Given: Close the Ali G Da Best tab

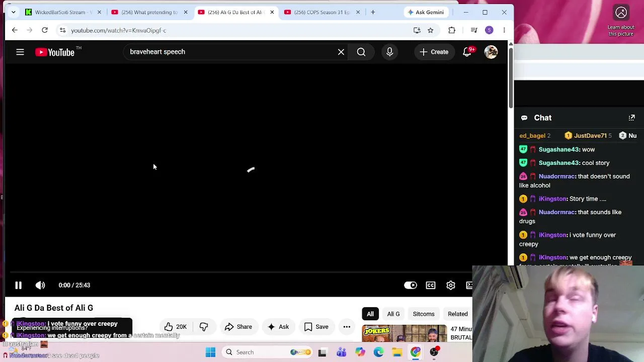Looking at the screenshot, I should (272, 12).
